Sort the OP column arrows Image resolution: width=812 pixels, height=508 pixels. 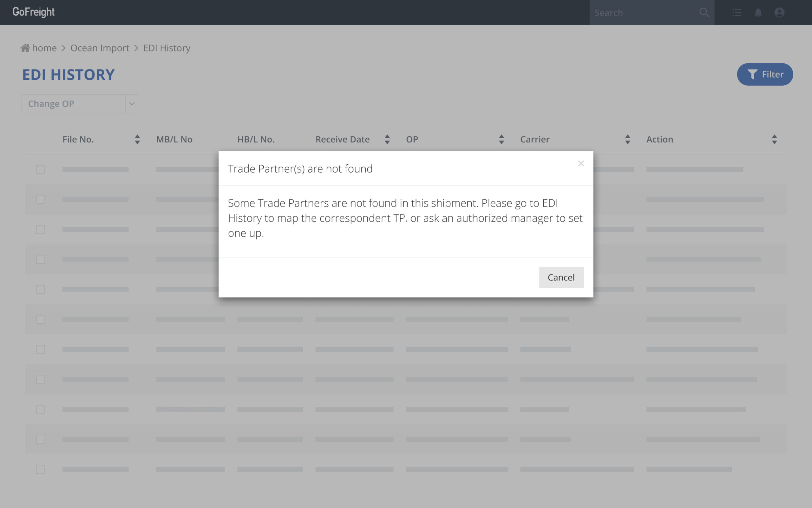point(501,139)
